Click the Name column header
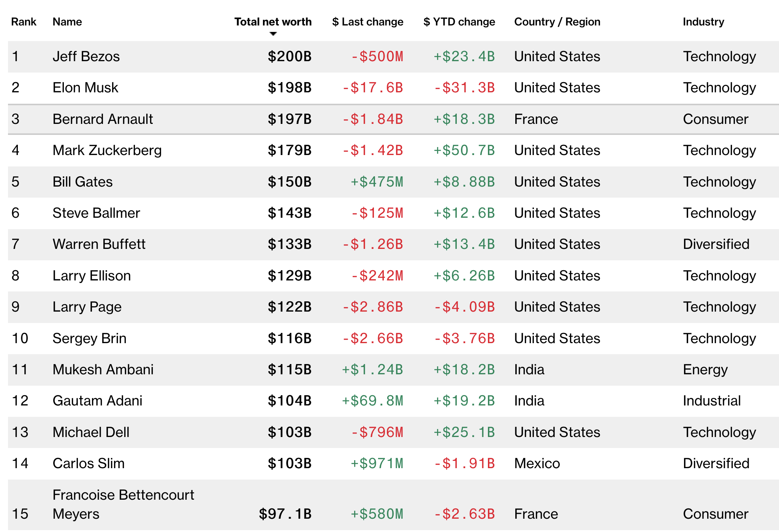 67,22
